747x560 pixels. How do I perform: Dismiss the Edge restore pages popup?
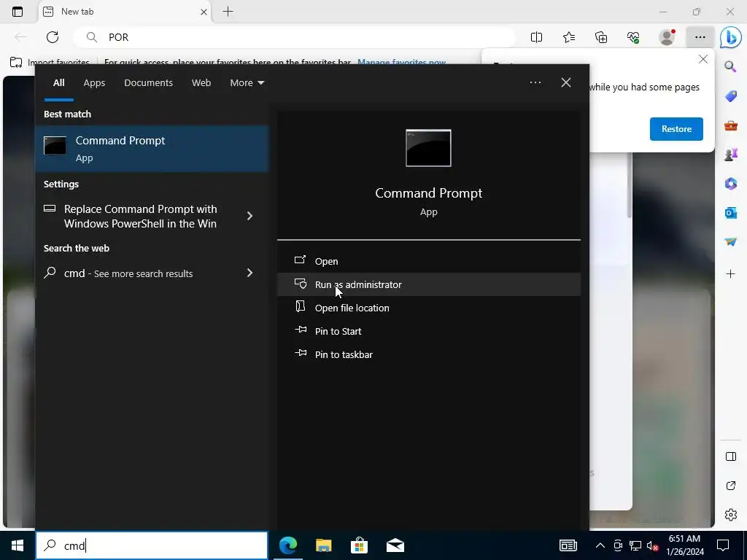pyautogui.click(x=703, y=59)
